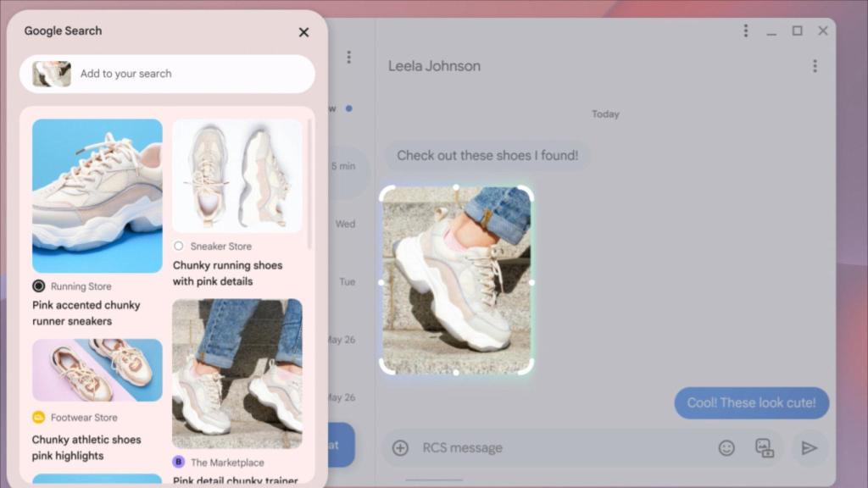Click The Marketplace purple B icon

tap(179, 462)
